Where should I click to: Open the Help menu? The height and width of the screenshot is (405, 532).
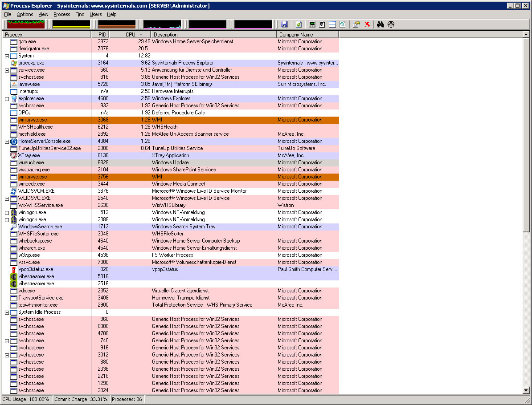112,14
